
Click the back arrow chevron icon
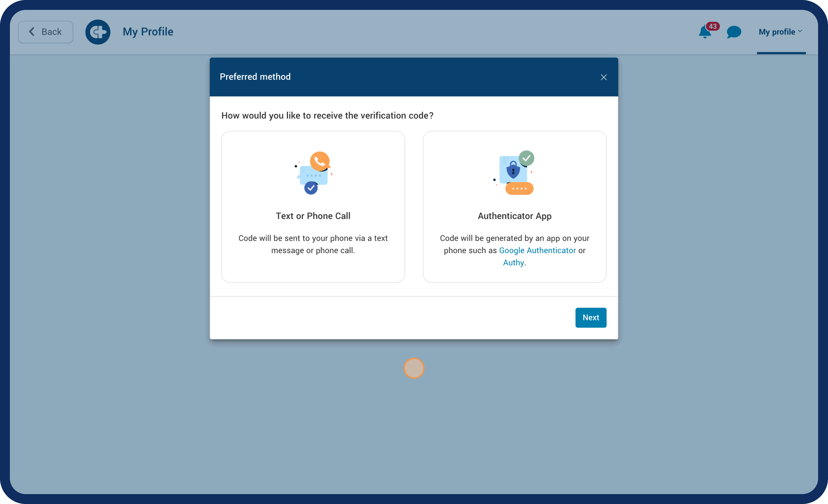tap(32, 32)
